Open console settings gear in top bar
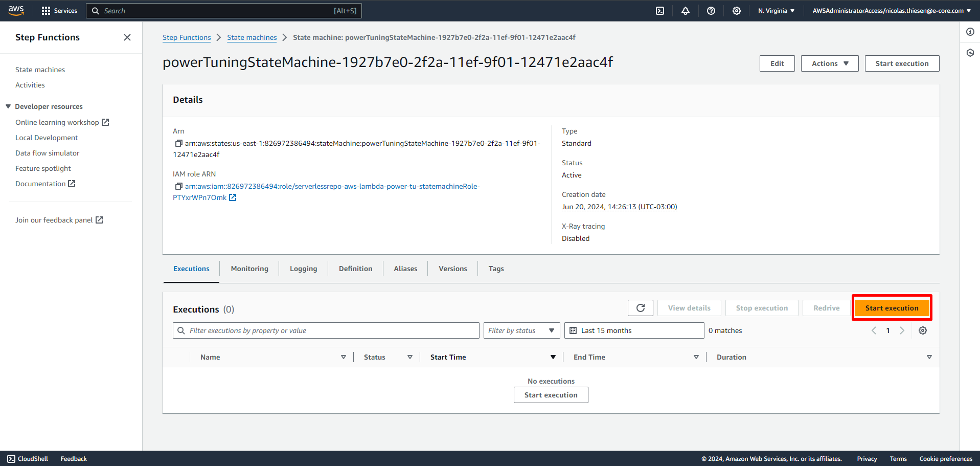The height and width of the screenshot is (466, 980). point(737,11)
